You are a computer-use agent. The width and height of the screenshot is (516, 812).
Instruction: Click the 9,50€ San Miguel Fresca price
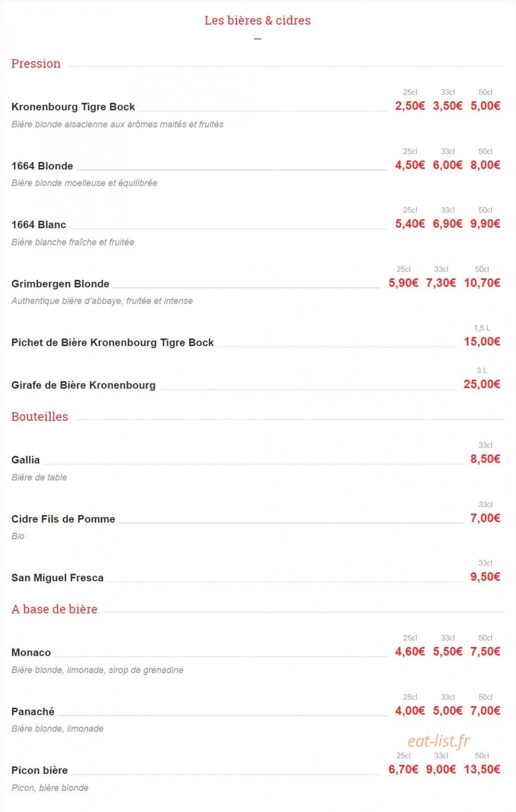pos(485,576)
